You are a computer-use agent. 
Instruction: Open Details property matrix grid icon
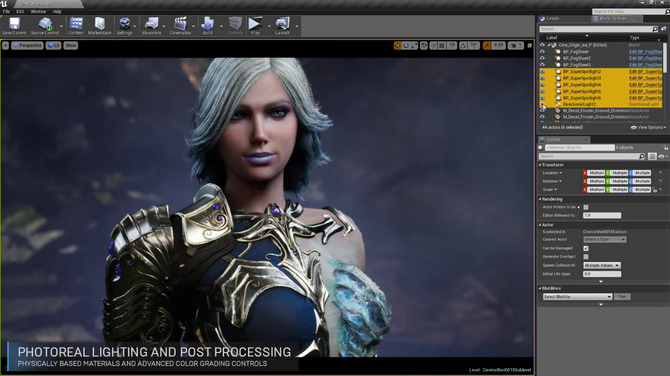coord(652,156)
